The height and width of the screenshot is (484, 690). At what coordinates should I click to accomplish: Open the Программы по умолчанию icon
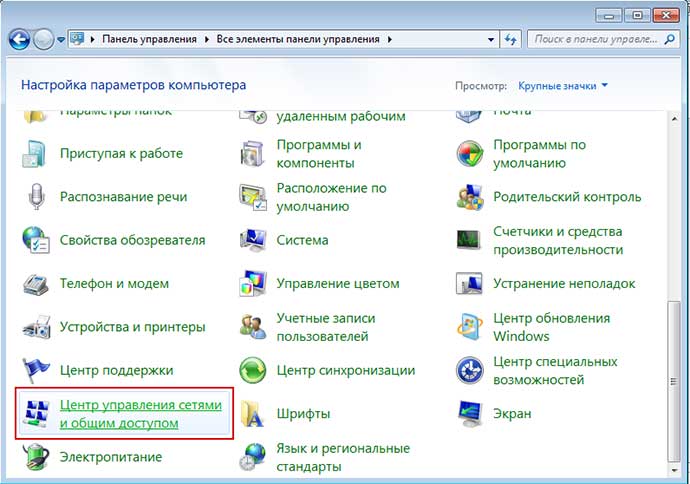coord(470,154)
